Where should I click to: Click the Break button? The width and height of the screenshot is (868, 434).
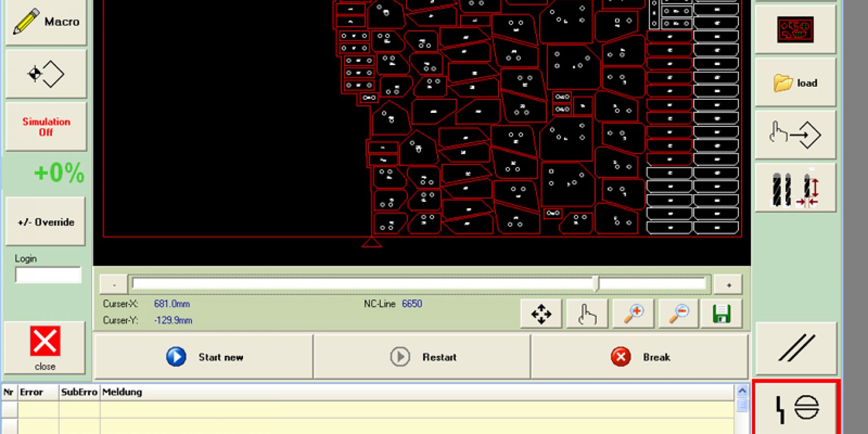coord(640,357)
